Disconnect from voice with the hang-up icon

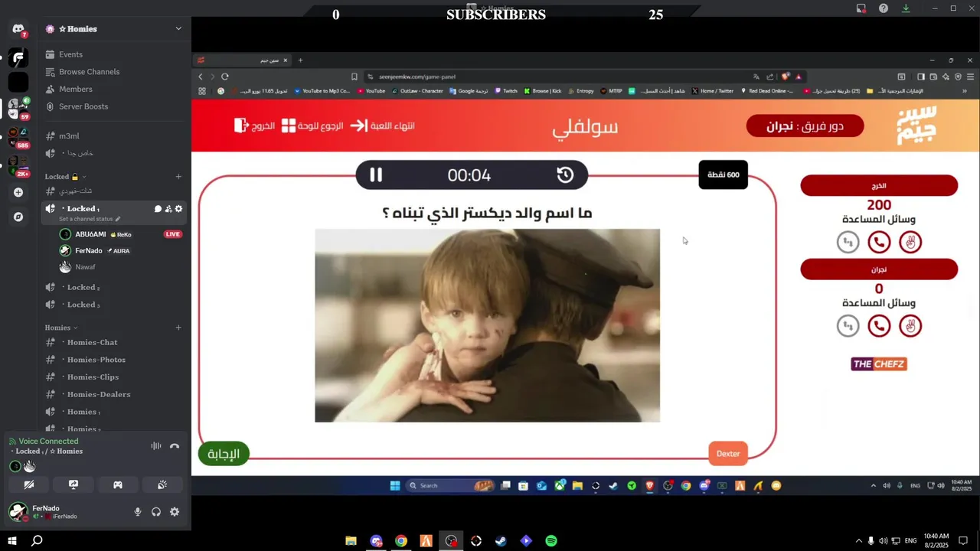pos(175,446)
